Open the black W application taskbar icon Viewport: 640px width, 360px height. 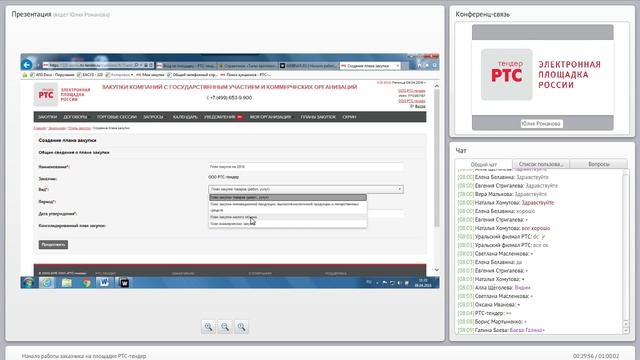point(124,282)
